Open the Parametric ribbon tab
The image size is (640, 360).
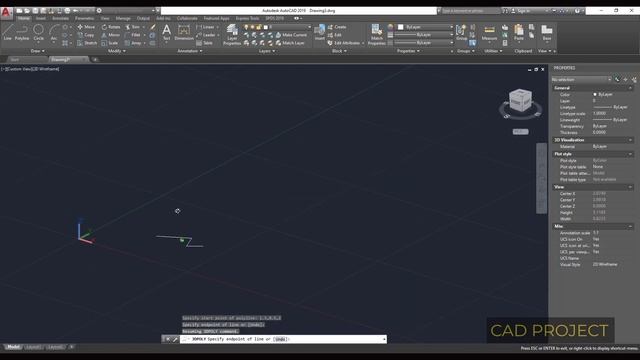click(x=84, y=18)
